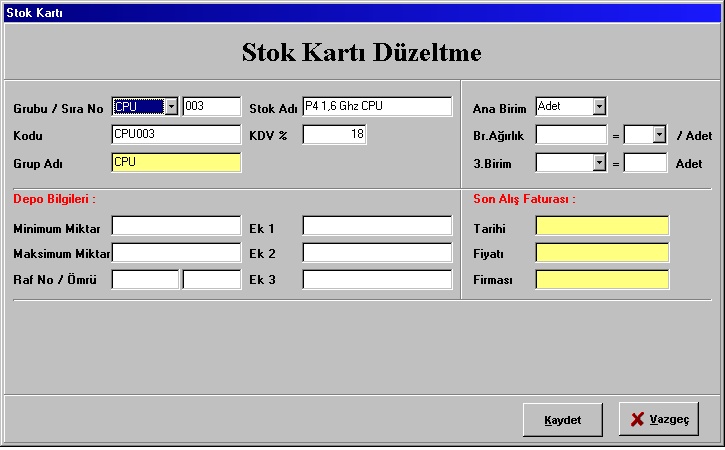Open the 3.Birim unit dropdown
The height and width of the screenshot is (450, 725).
click(x=599, y=162)
